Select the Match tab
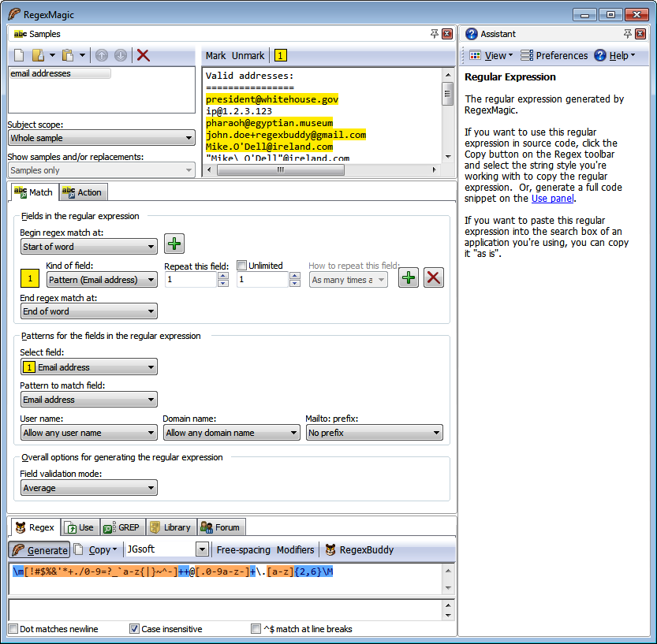The width and height of the screenshot is (657, 644). (x=33, y=192)
